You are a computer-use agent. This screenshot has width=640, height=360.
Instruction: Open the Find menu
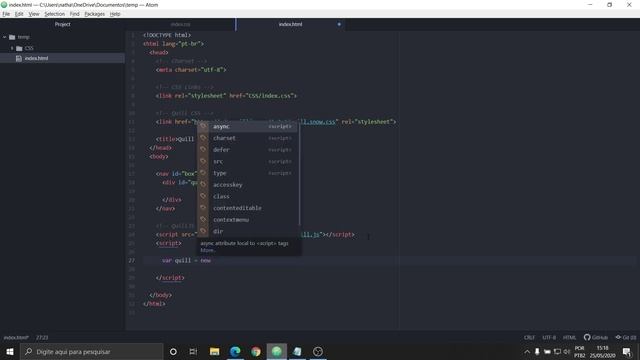point(74,14)
